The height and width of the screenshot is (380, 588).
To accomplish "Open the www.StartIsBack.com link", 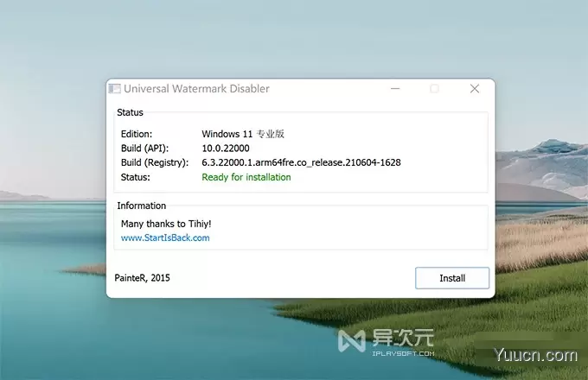I will [x=165, y=237].
